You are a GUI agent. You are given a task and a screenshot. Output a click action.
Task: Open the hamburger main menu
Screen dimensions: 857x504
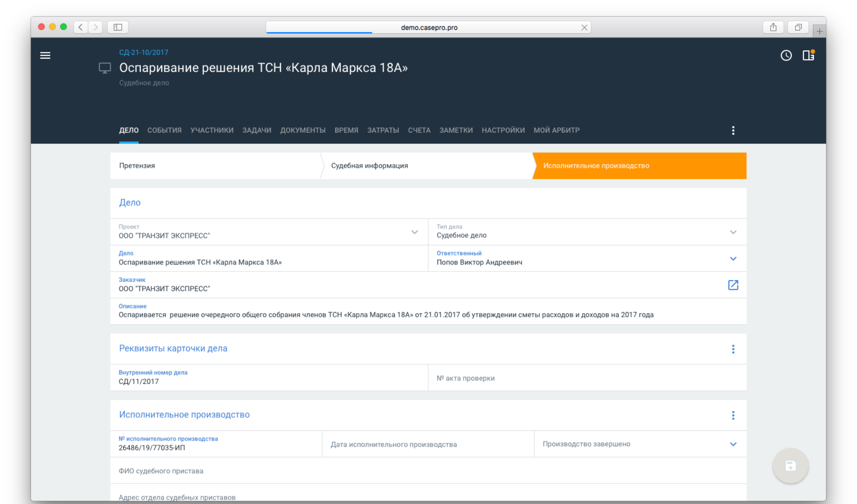pos(45,55)
